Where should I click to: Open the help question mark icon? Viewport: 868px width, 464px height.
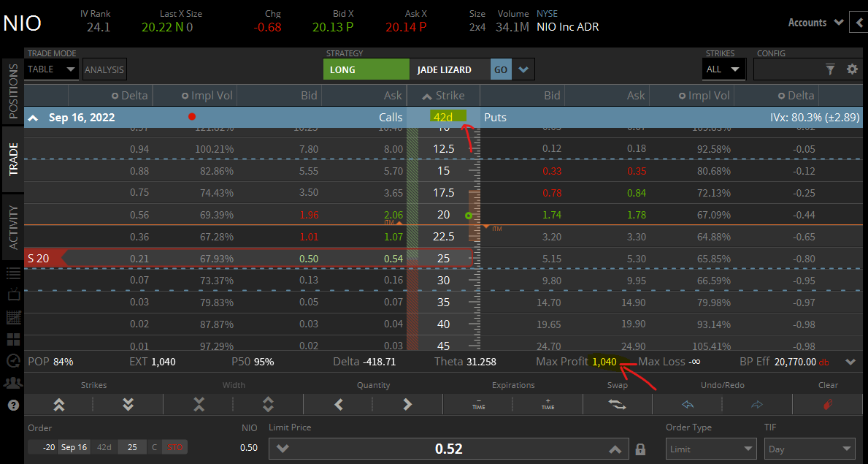14,405
